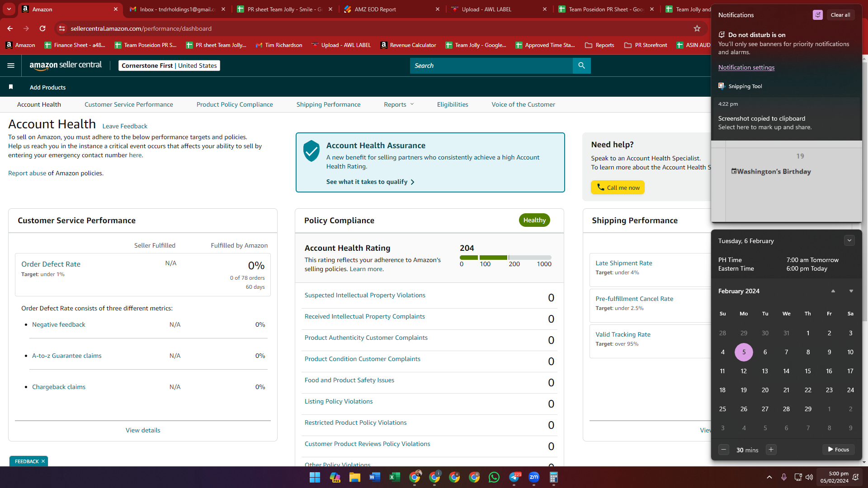The height and width of the screenshot is (488, 868).
Task: Select February 14 in the calendar
Action: click(x=786, y=371)
